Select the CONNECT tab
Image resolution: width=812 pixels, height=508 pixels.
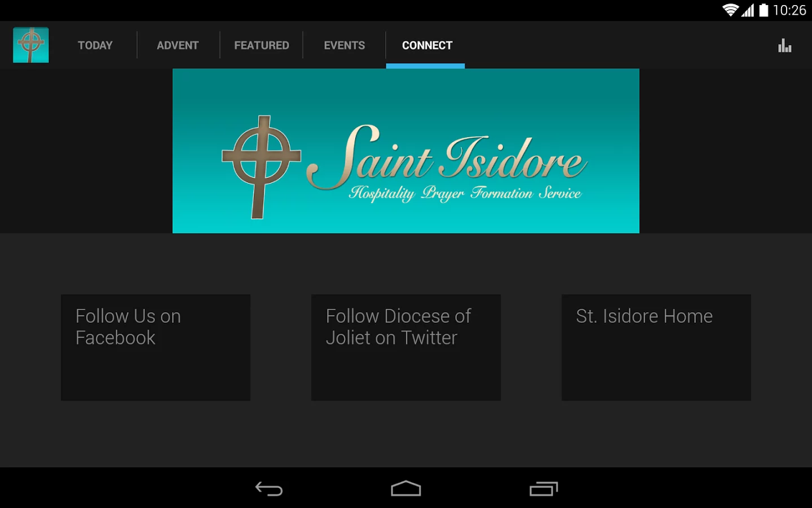(427, 45)
